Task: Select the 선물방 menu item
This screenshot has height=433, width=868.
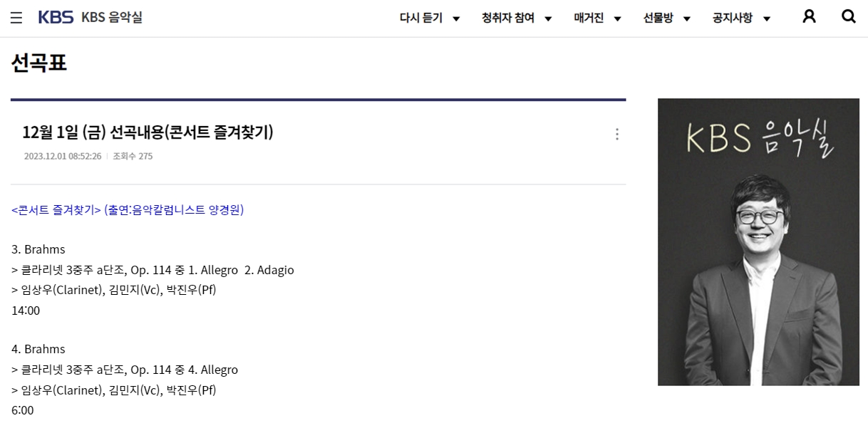Action: [658, 18]
